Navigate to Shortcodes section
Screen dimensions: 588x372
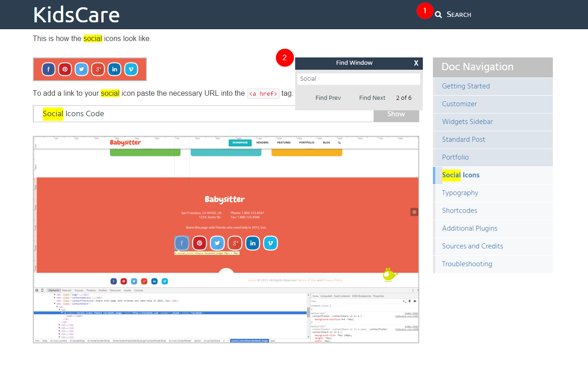[459, 211]
